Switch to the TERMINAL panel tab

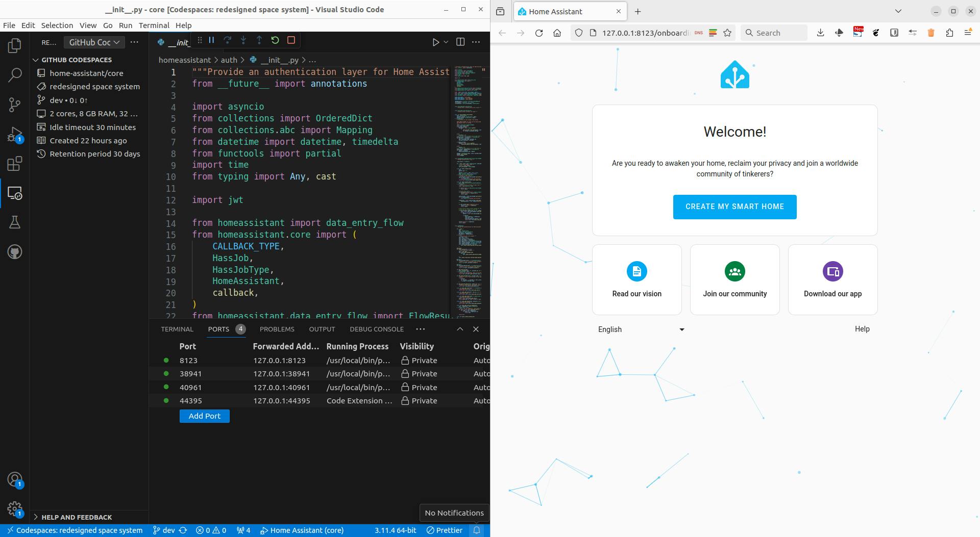coord(177,329)
